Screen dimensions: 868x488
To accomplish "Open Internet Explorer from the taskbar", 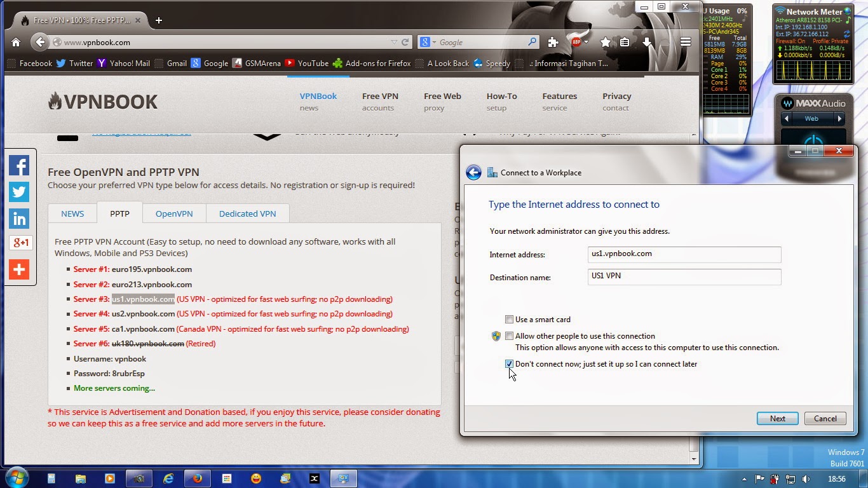I will point(168,478).
